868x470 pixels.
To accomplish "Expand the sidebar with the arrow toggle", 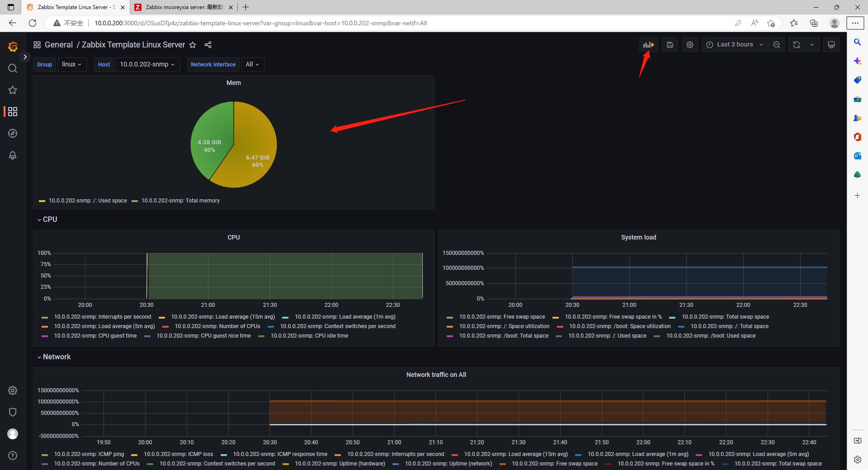I will 25,57.
